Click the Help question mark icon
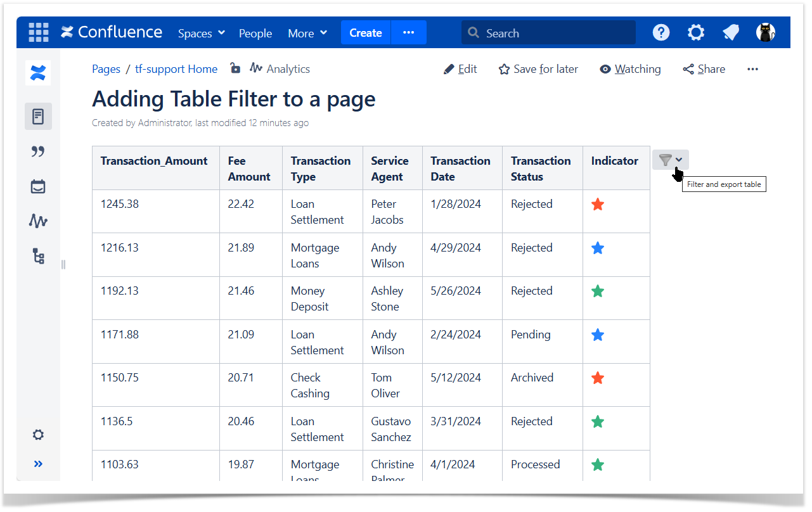 661,32
